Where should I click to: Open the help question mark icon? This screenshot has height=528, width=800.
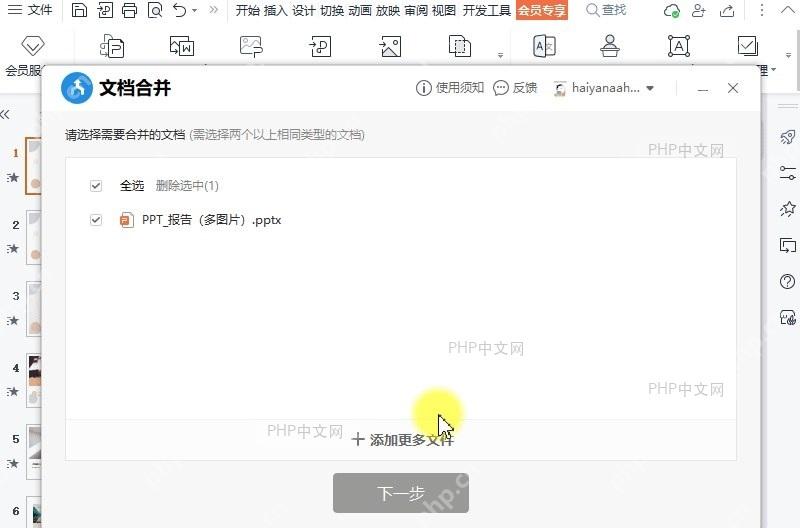788,282
